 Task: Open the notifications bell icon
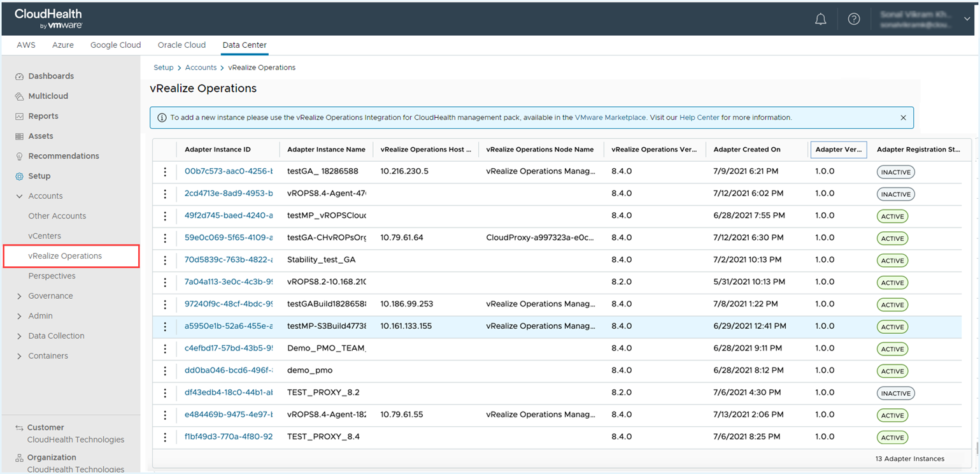click(x=821, y=19)
